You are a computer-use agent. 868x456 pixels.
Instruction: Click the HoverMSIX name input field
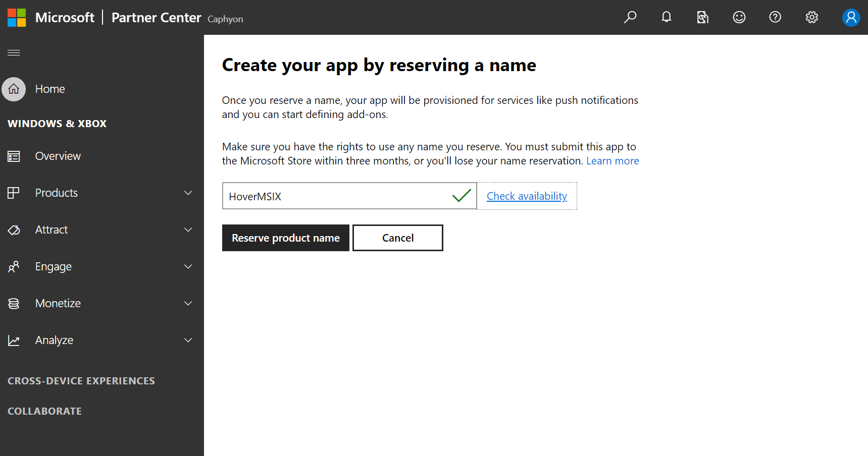click(x=349, y=196)
